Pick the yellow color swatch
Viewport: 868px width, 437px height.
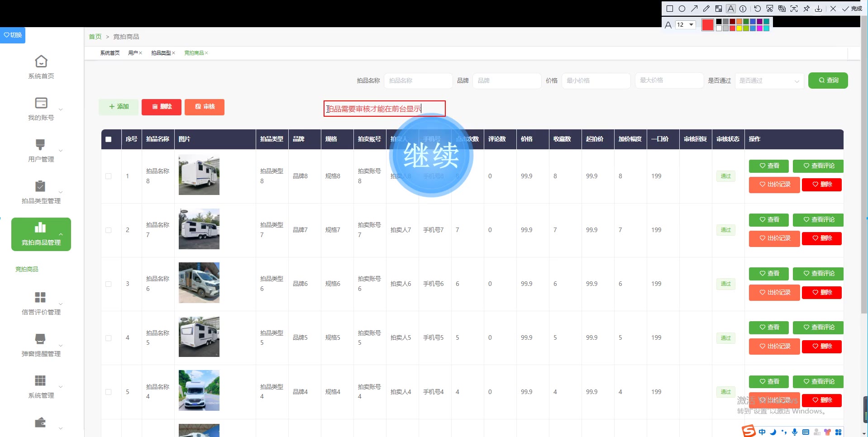pyautogui.click(x=739, y=28)
